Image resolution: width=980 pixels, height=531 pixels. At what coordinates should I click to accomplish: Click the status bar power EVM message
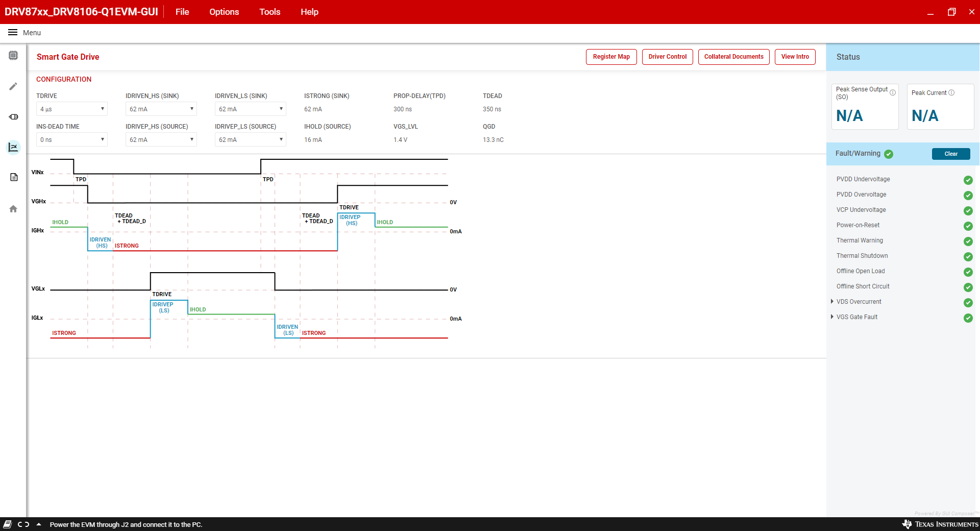(126, 524)
